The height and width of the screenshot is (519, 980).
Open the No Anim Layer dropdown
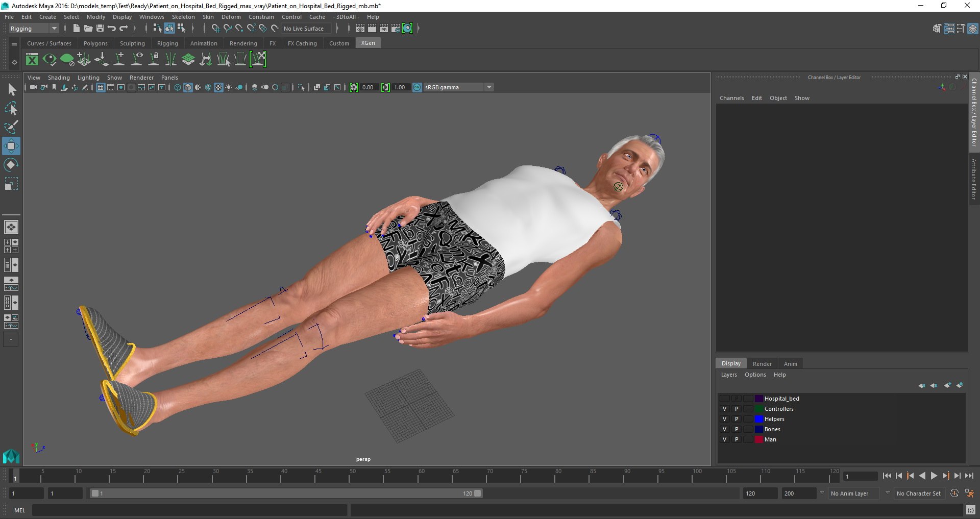[x=855, y=493]
